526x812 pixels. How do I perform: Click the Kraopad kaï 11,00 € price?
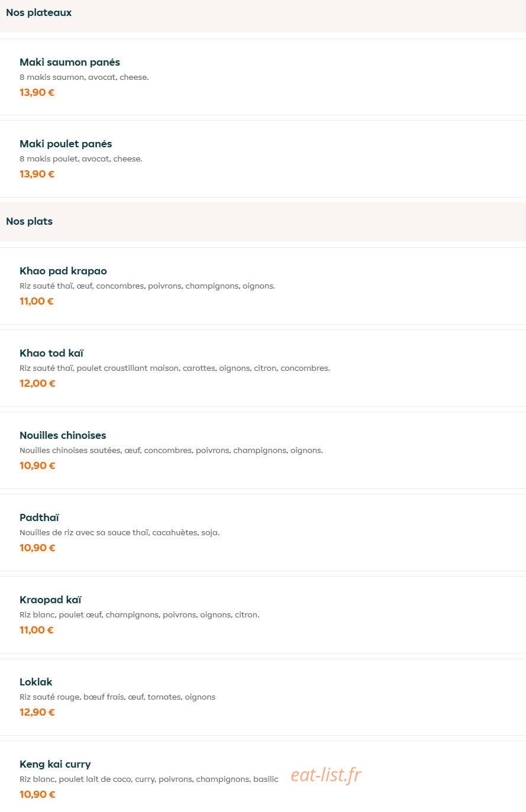37,630
